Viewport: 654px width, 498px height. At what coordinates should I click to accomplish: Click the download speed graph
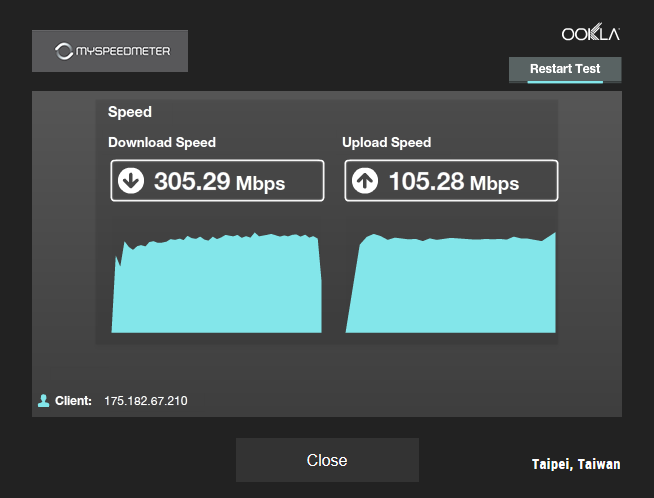pos(216,282)
